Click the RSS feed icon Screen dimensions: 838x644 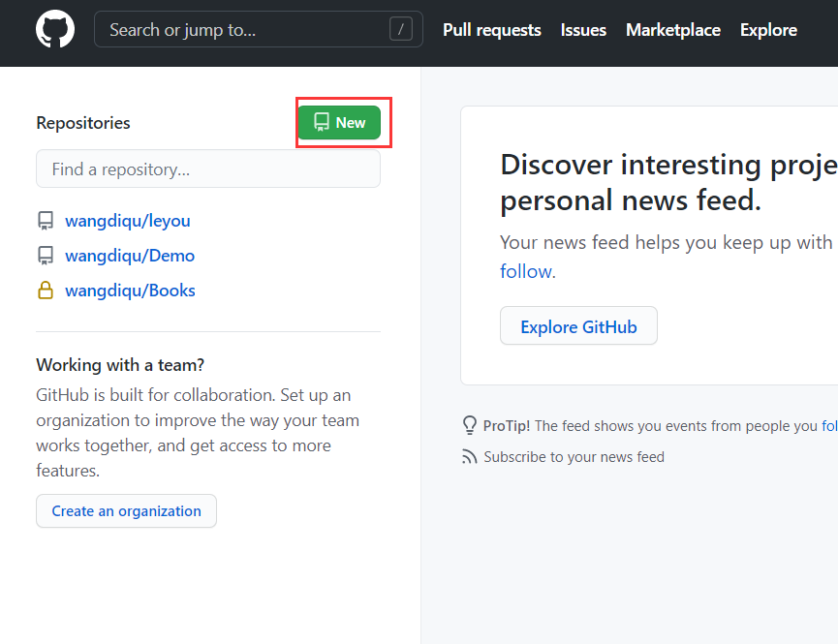click(x=470, y=457)
